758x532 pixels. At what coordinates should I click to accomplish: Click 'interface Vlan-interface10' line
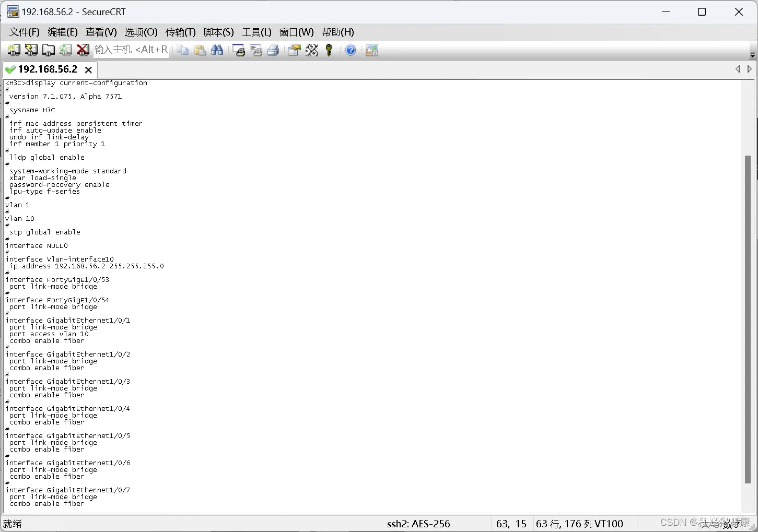[59, 259]
